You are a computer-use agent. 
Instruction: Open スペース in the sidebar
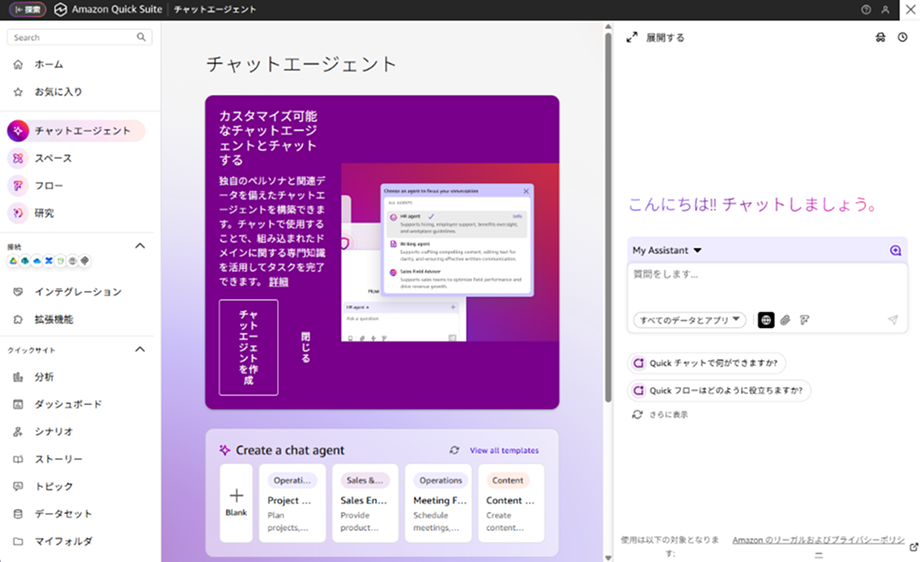pos(53,158)
